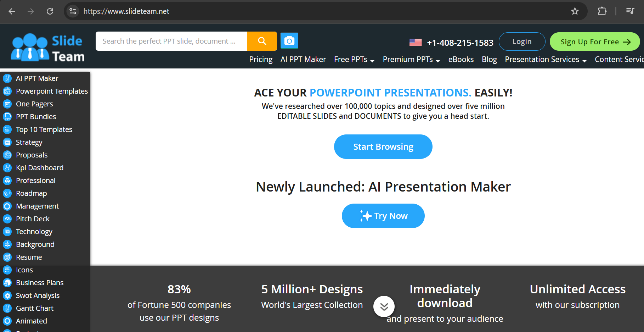The height and width of the screenshot is (332, 644).
Task: Click the Powerpoint Templates sidebar icon
Action: coord(7,91)
